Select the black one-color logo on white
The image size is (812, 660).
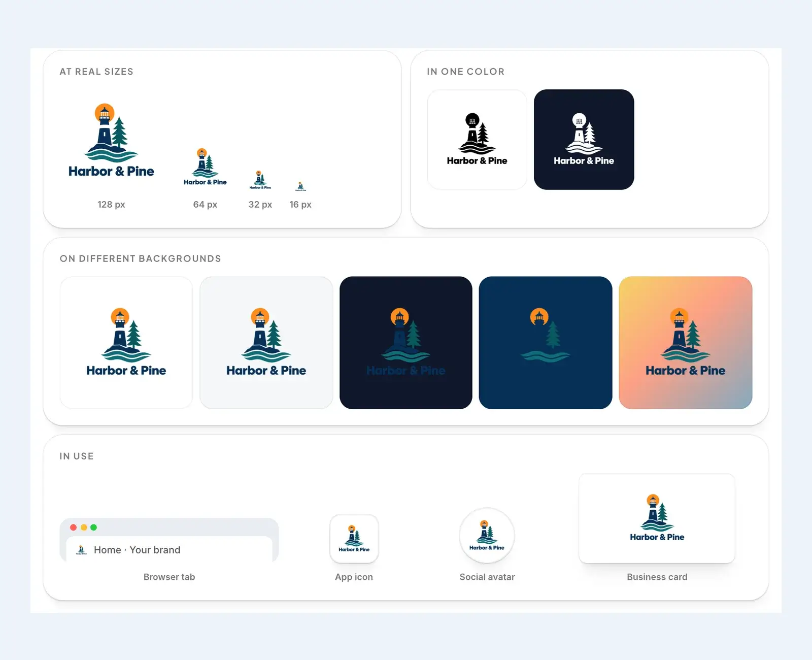[x=477, y=140]
